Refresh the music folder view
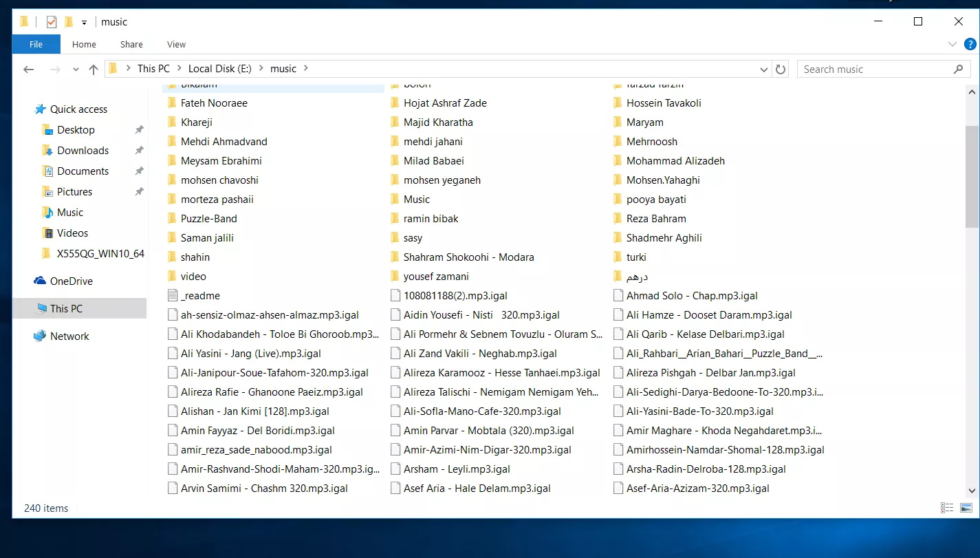This screenshot has width=980, height=558. (x=780, y=69)
